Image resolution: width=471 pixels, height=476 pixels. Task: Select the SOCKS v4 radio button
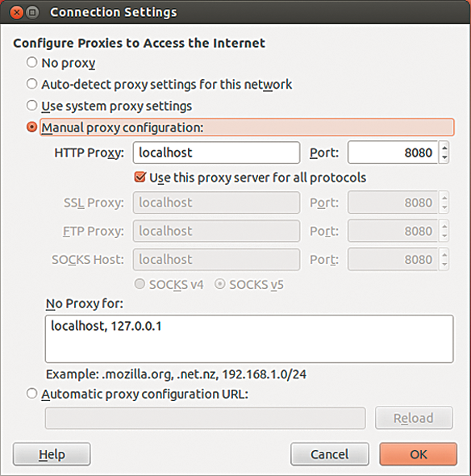(140, 284)
